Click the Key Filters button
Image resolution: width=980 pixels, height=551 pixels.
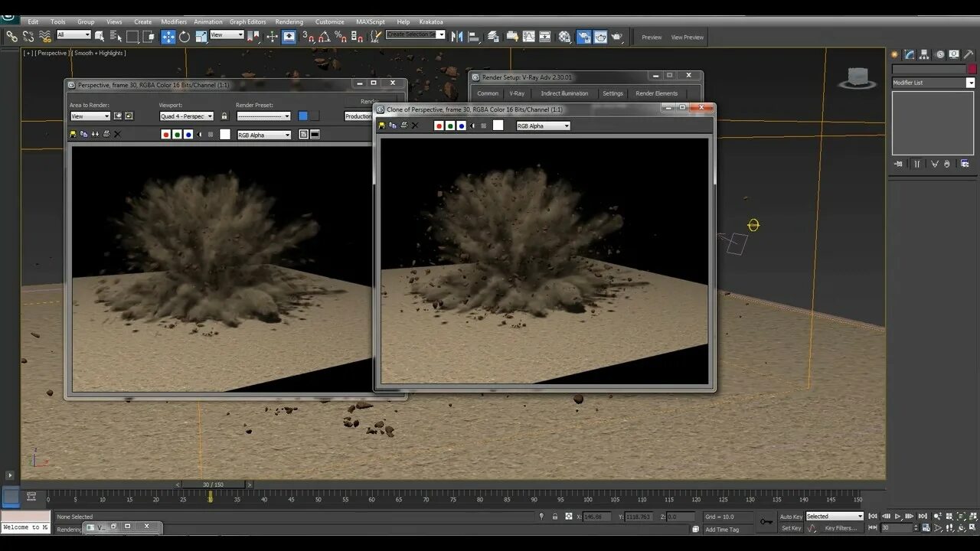(x=841, y=528)
